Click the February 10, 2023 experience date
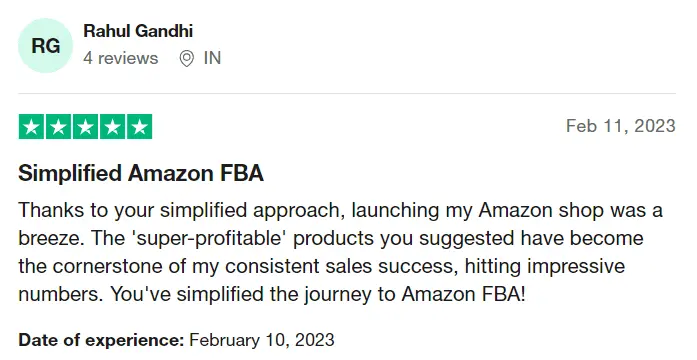 tap(262, 340)
